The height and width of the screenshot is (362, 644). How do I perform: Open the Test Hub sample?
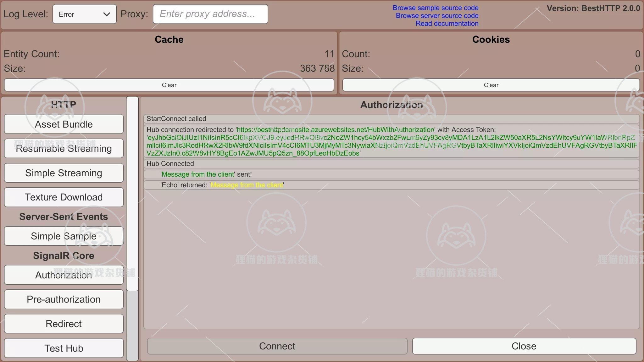[x=64, y=348]
